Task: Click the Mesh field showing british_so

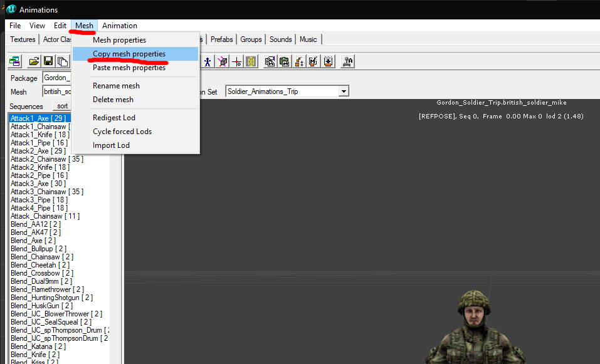Action: tap(57, 91)
